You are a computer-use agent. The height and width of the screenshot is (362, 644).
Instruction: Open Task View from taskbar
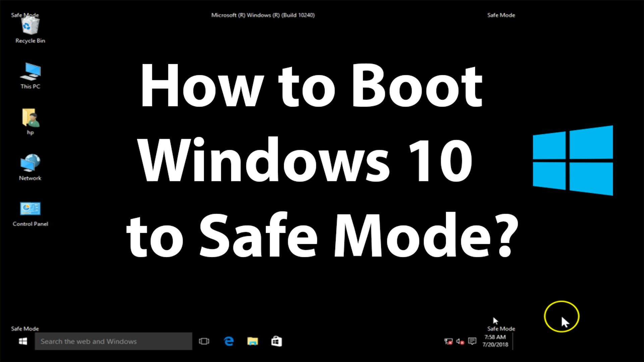pyautogui.click(x=204, y=341)
